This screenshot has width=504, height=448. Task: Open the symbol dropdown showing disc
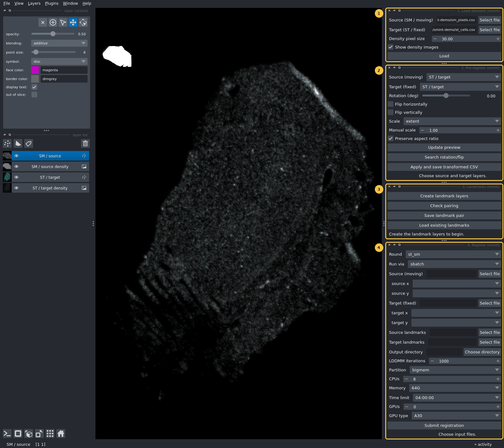tap(59, 61)
